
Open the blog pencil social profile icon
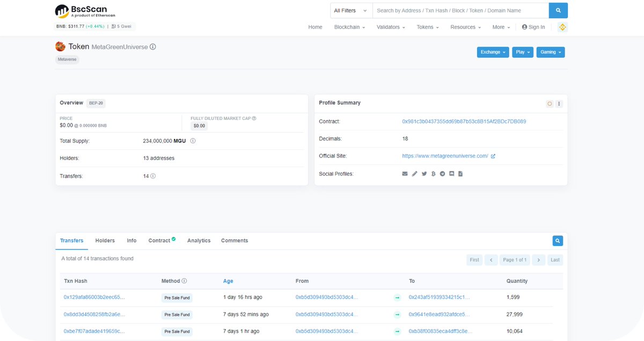tap(414, 174)
